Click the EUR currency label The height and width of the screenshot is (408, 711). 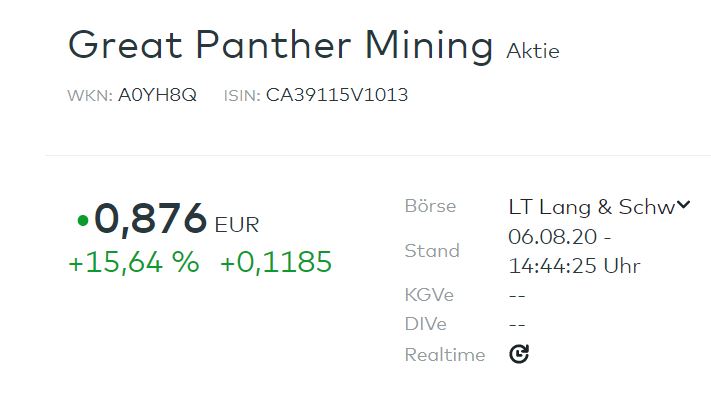[237, 225]
